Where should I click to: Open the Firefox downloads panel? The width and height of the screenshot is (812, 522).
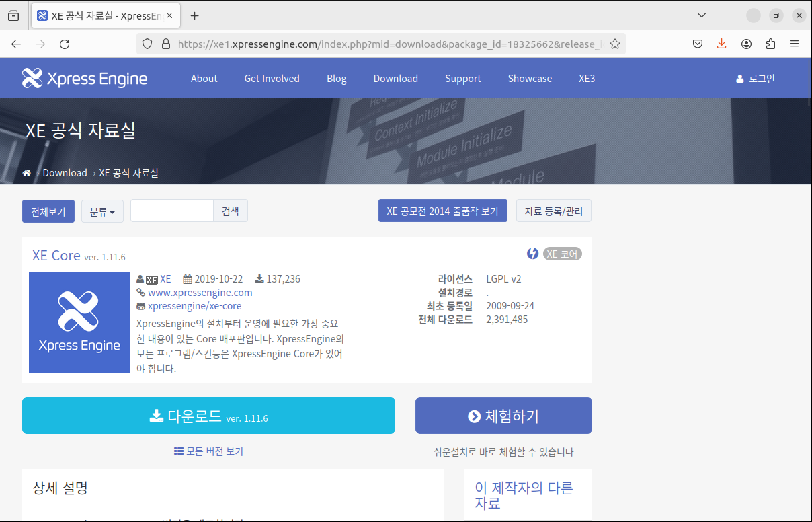click(722, 44)
